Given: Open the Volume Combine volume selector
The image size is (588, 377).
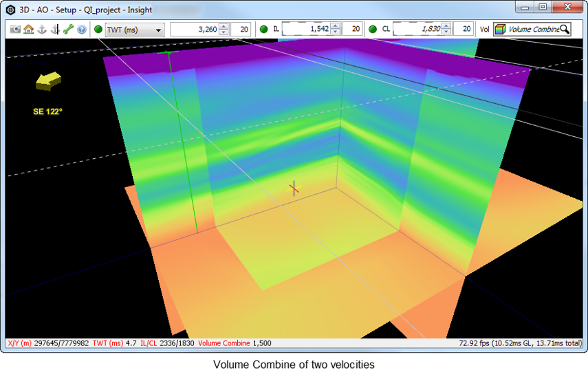Looking at the screenshot, I should pyautogui.click(x=532, y=30).
